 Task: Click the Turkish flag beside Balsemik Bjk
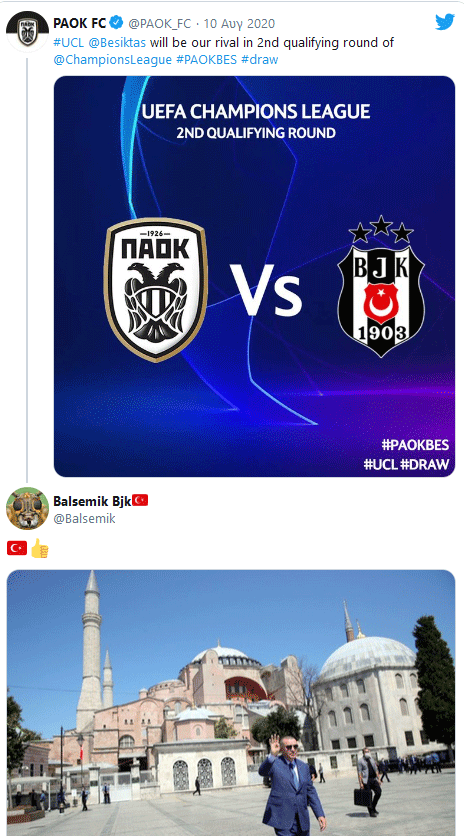click(140, 500)
